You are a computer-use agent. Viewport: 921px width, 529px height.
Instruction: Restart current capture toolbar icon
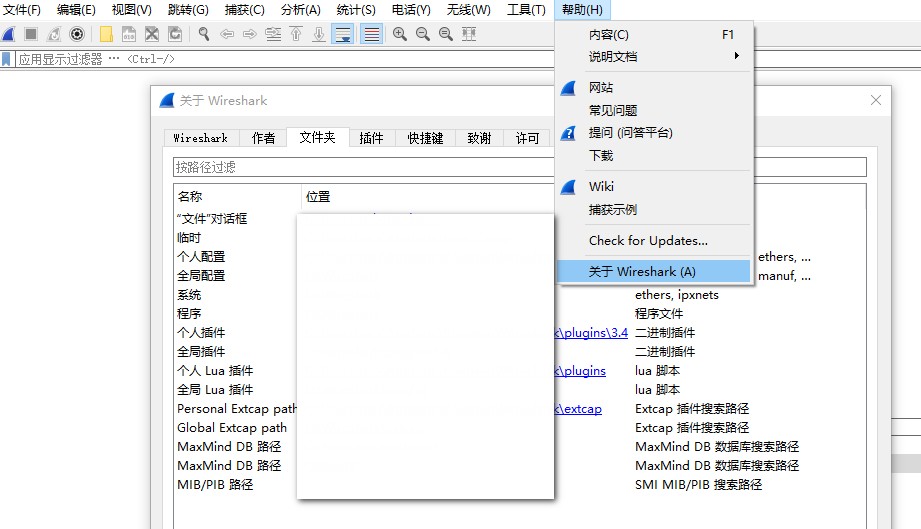[x=54, y=34]
